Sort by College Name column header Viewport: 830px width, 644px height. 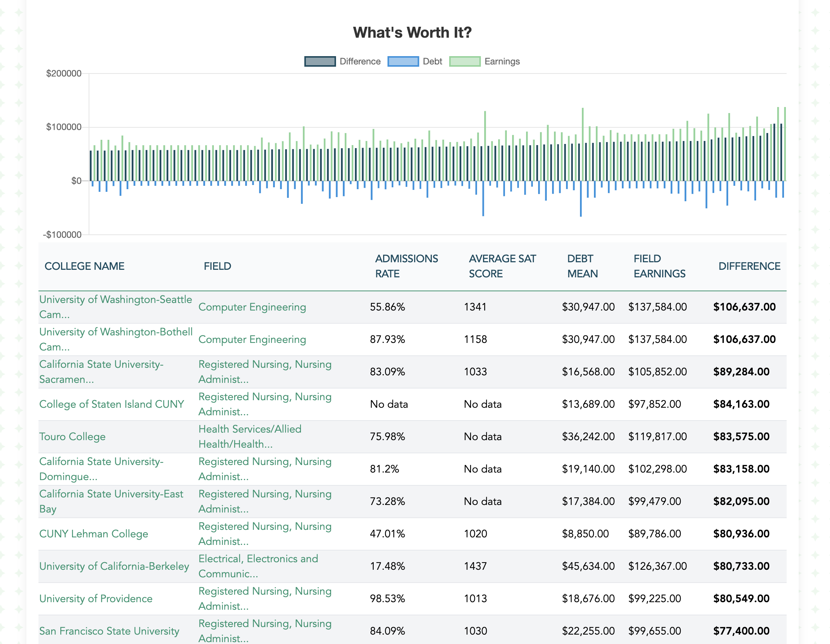click(x=84, y=266)
